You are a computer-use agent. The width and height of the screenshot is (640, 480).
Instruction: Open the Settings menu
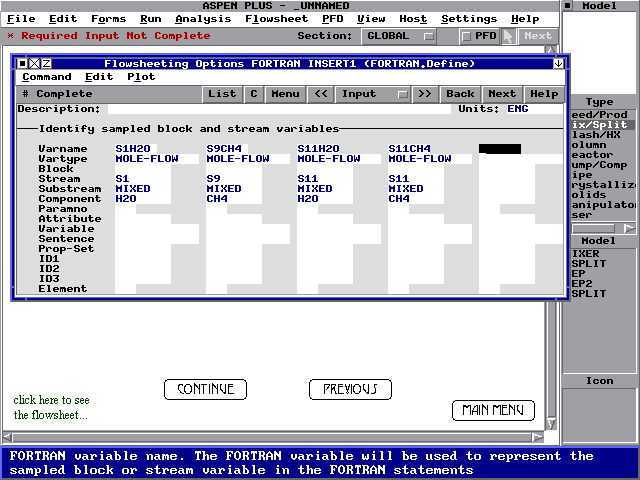pyautogui.click(x=469, y=19)
